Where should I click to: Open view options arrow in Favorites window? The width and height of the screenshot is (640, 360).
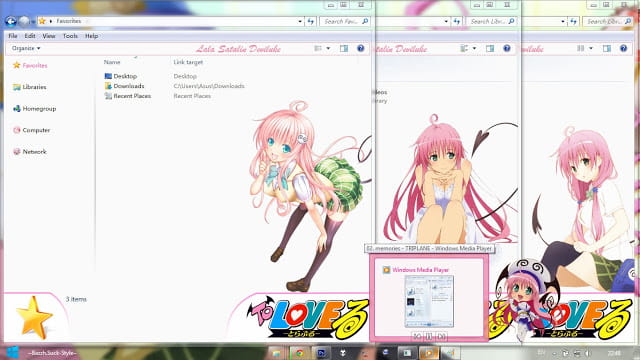click(x=328, y=48)
